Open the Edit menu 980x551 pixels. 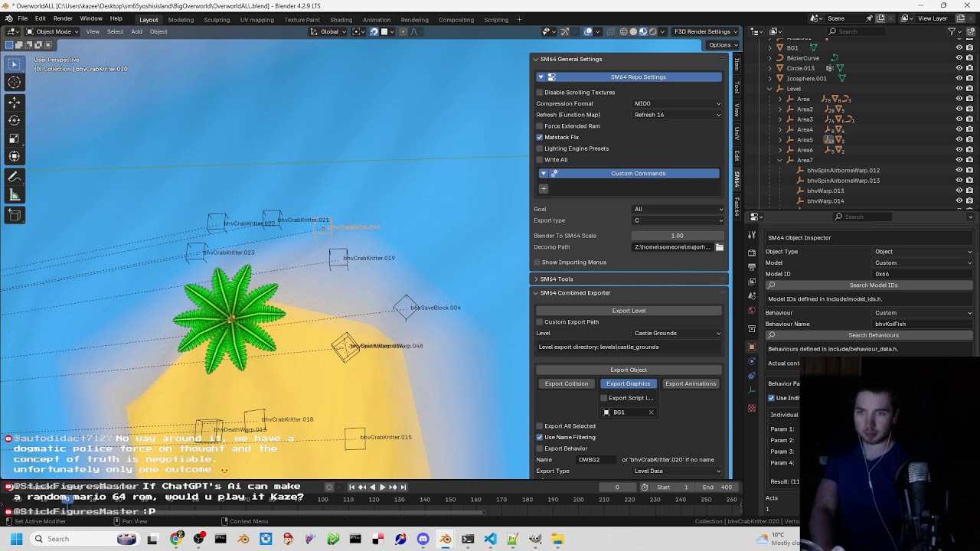pos(40,18)
